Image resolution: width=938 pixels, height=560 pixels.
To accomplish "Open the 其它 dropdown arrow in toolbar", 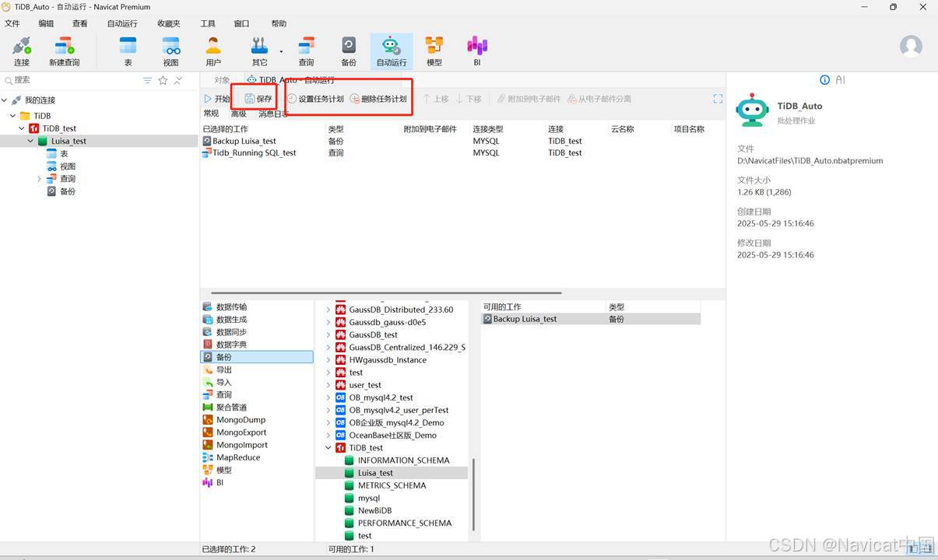I will pos(281,53).
